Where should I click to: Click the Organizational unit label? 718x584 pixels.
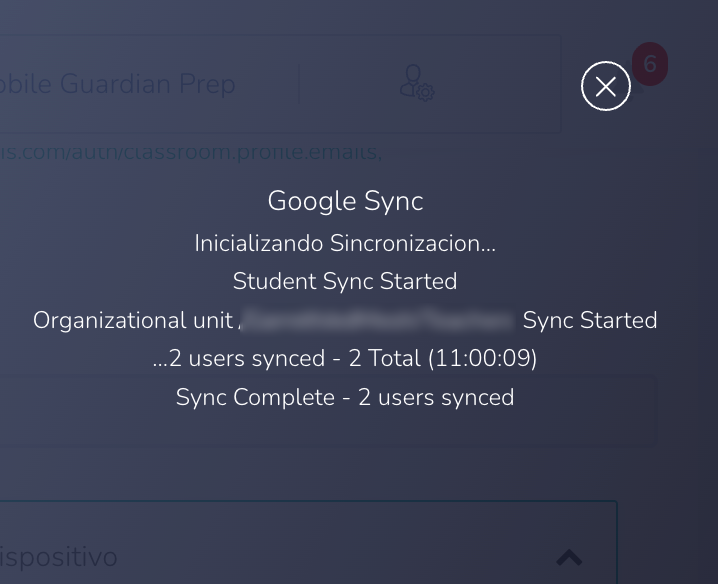(x=134, y=320)
